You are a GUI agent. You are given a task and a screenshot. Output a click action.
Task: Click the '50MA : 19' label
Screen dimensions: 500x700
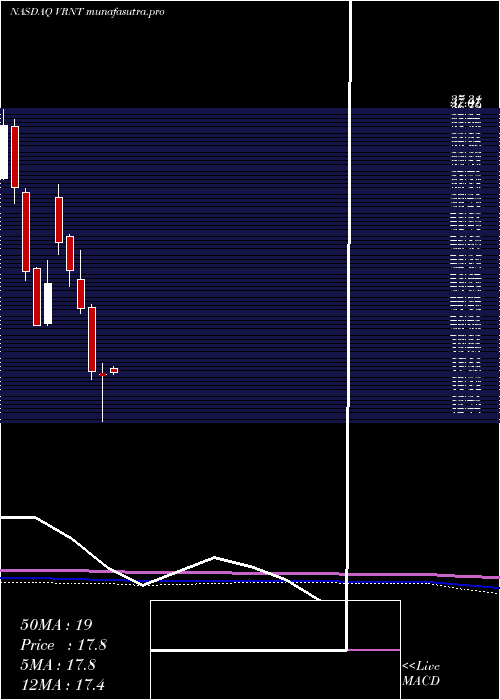56,625
